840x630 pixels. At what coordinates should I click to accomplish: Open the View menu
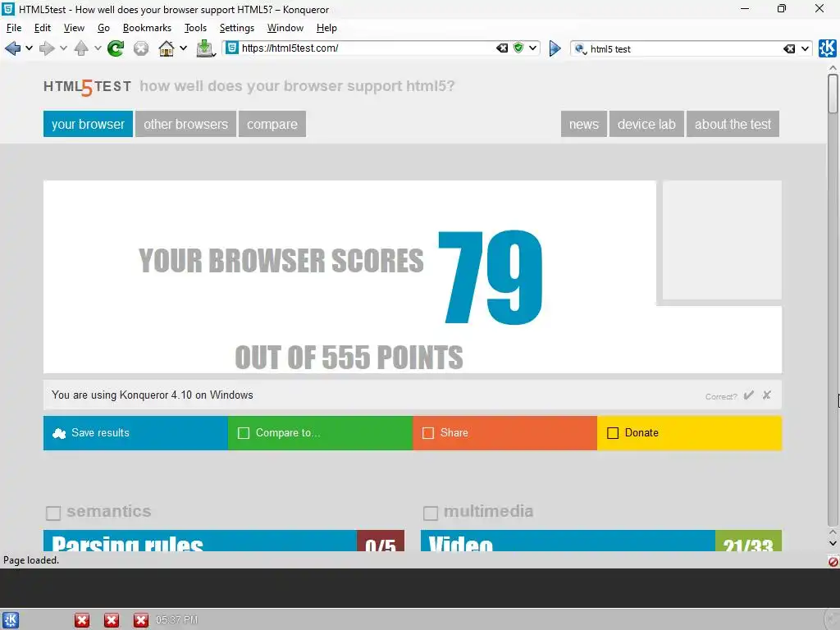(x=74, y=28)
